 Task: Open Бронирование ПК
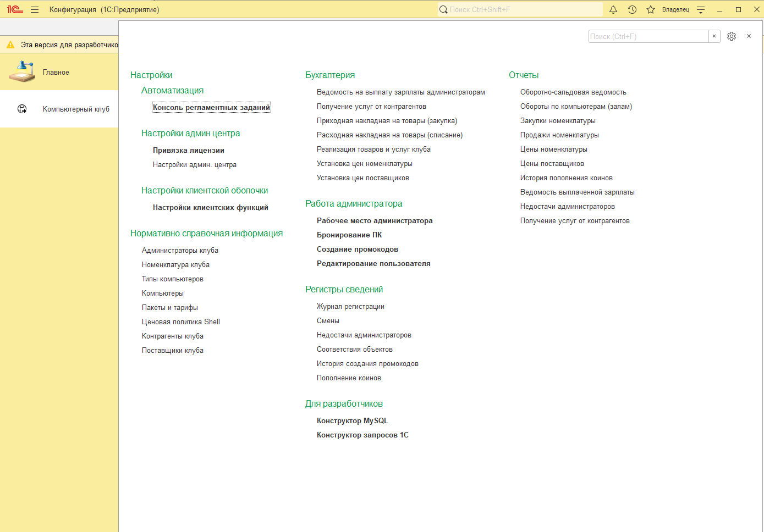click(349, 235)
